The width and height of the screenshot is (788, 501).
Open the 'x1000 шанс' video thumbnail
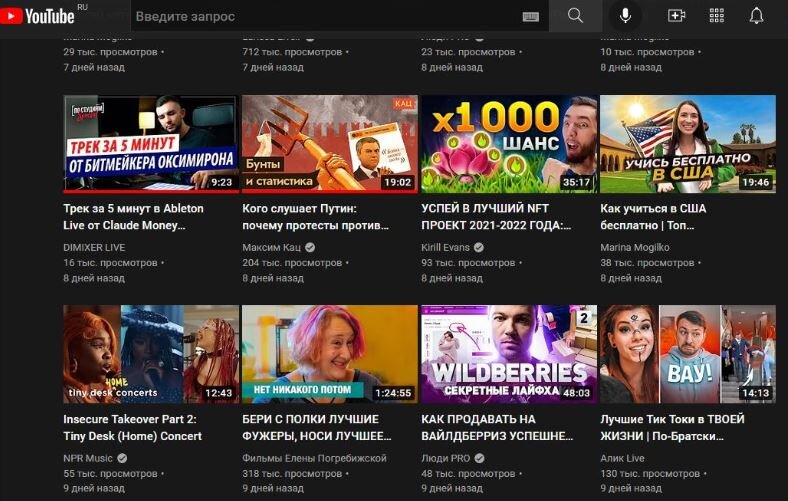pos(509,144)
